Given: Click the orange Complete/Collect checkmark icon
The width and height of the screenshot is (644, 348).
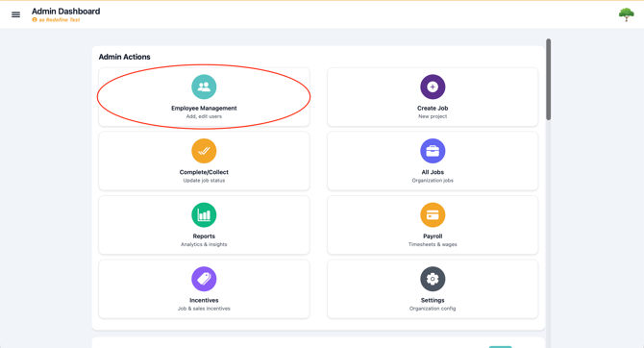Looking at the screenshot, I should [x=204, y=151].
